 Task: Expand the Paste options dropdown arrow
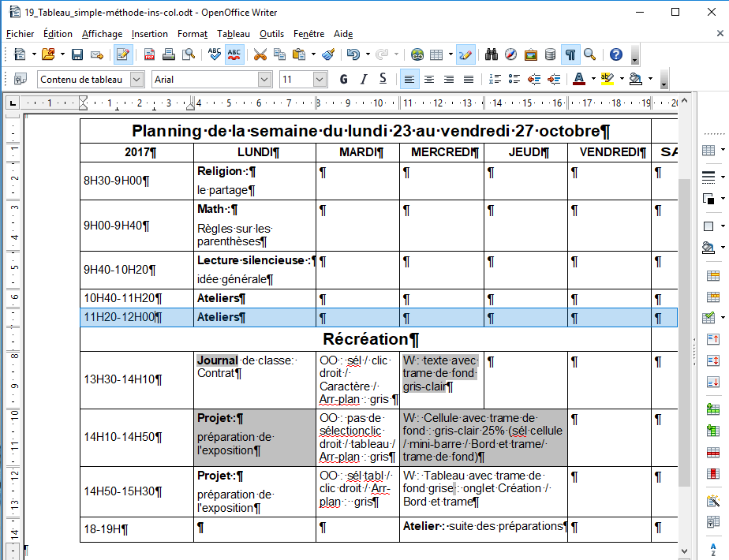313,55
